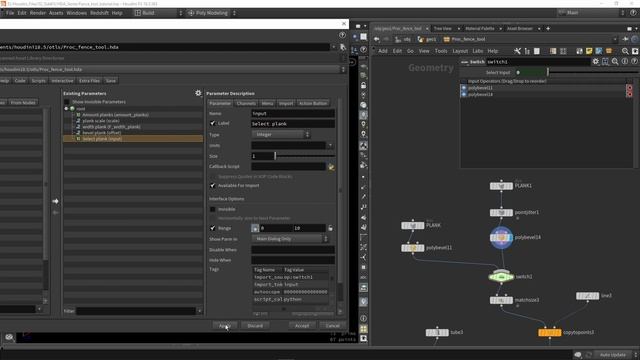Click the right arrow to add parameter
Viewport: 640px width, 360px height.
point(56,201)
